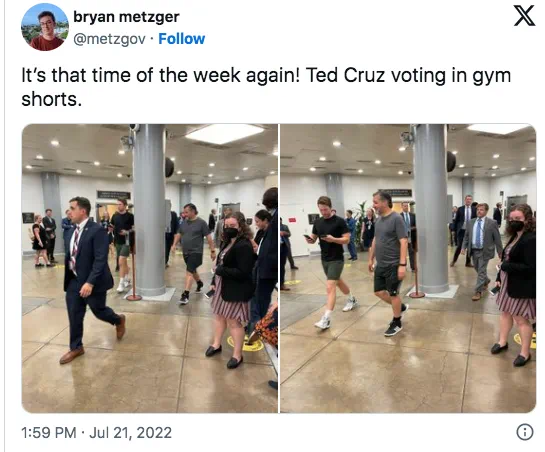Click the 1:59 PM time link

point(49,433)
